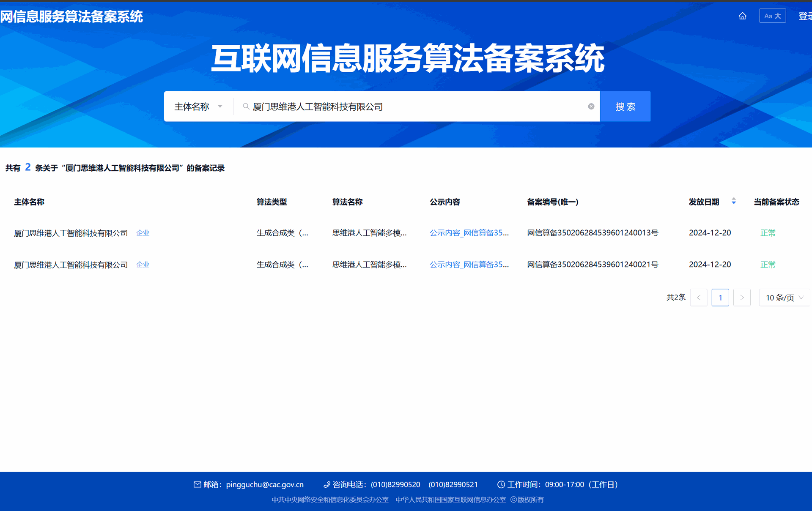Open the first row's 公示内容 link
Image resolution: width=812 pixels, height=511 pixels.
pyautogui.click(x=469, y=233)
